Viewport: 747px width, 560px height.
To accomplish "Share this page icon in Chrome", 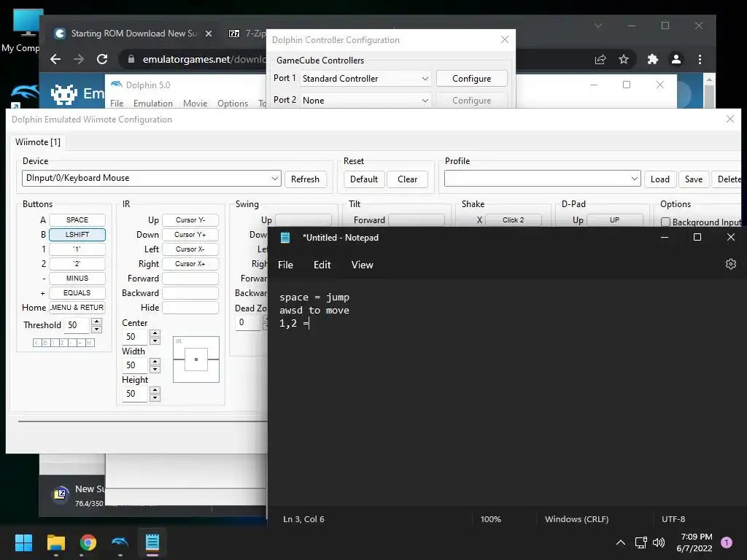I will click(600, 59).
